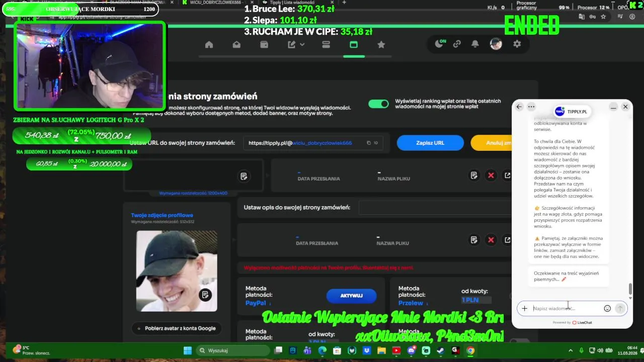Open settings gear in Tipply header

[x=517, y=44]
